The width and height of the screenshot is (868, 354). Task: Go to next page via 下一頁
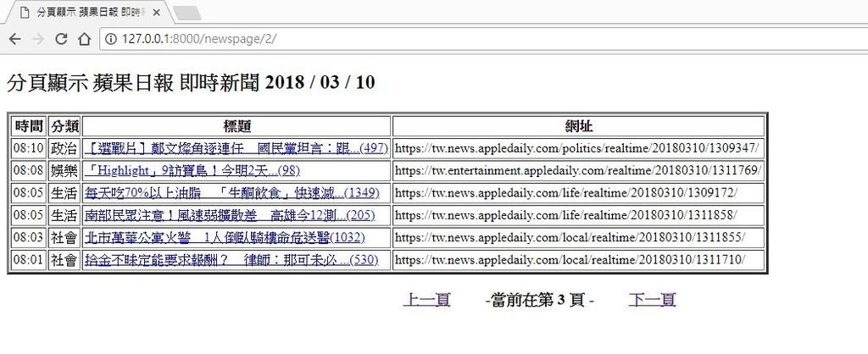pyautogui.click(x=652, y=300)
